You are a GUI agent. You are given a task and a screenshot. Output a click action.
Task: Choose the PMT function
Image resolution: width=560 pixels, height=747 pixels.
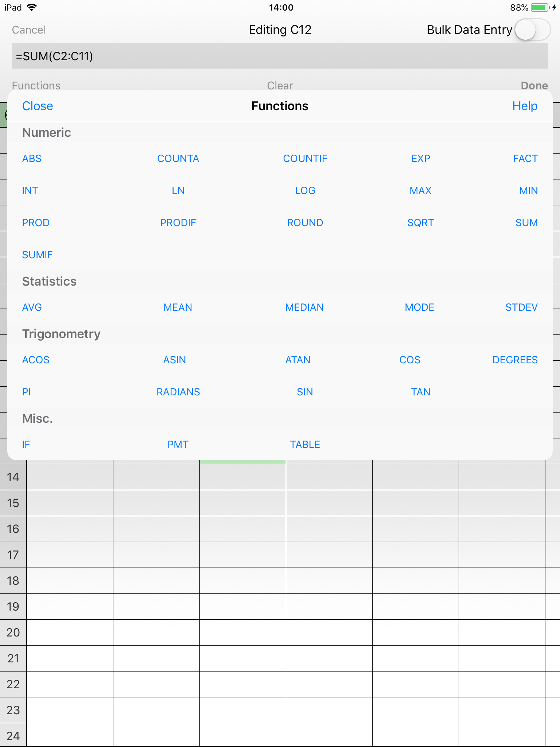click(178, 445)
